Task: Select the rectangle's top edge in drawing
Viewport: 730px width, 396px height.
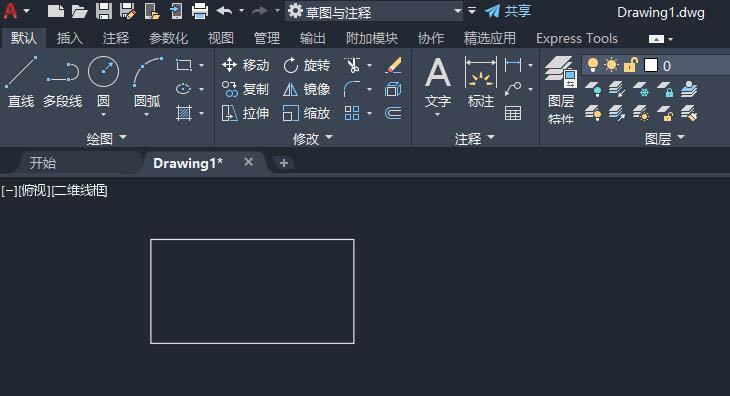Action: 252,240
